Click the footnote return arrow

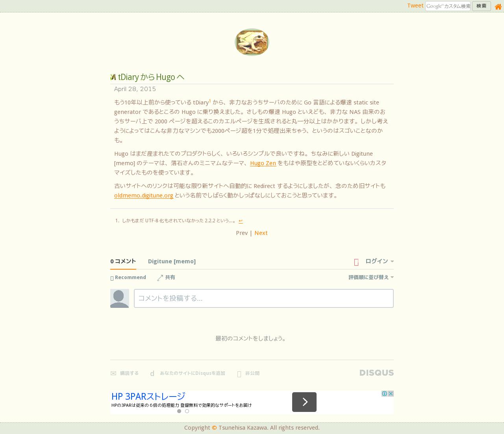pos(241,221)
